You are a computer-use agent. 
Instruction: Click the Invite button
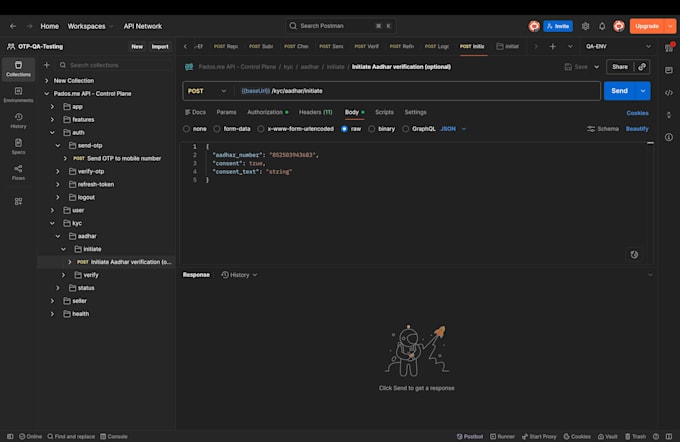pyautogui.click(x=558, y=26)
